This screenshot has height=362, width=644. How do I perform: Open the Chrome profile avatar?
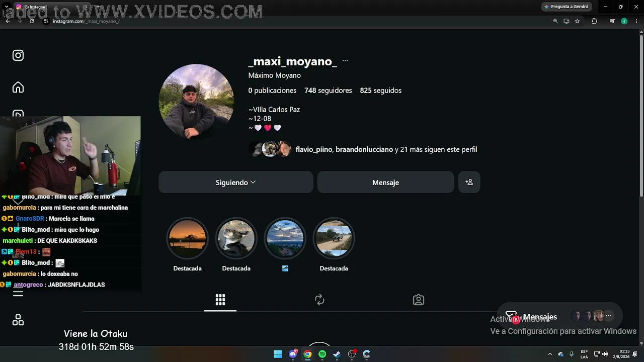click(624, 21)
